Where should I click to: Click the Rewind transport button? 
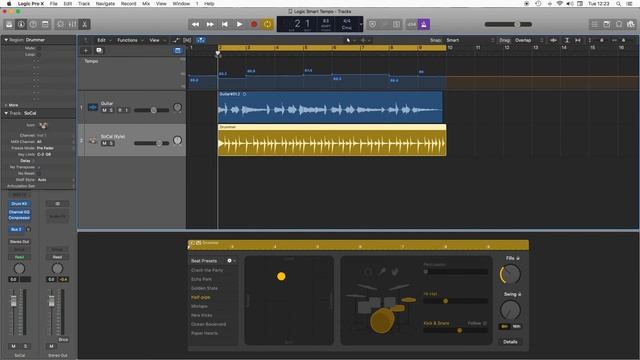pyautogui.click(x=196, y=24)
